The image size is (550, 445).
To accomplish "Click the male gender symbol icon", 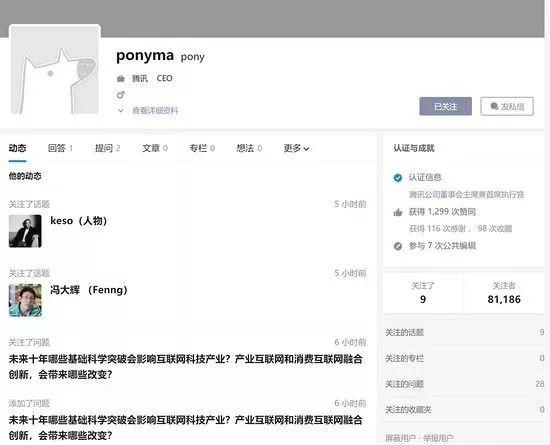I will 121,95.
